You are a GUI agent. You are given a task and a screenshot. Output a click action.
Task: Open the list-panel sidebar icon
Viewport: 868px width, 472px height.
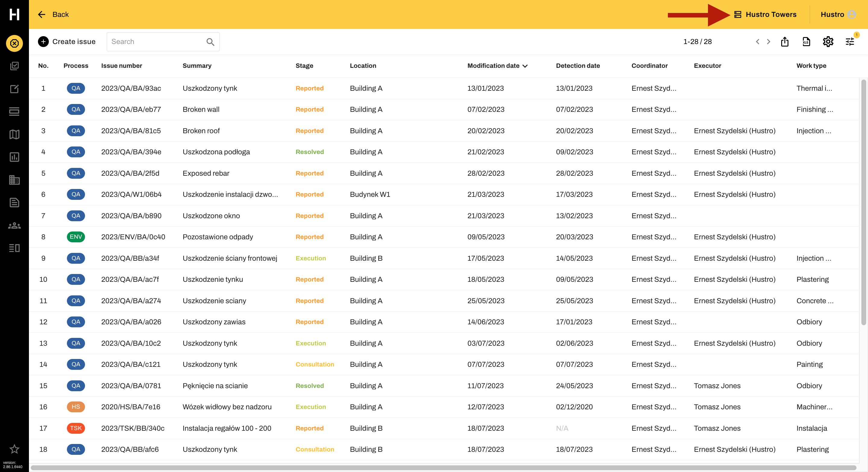(x=14, y=248)
